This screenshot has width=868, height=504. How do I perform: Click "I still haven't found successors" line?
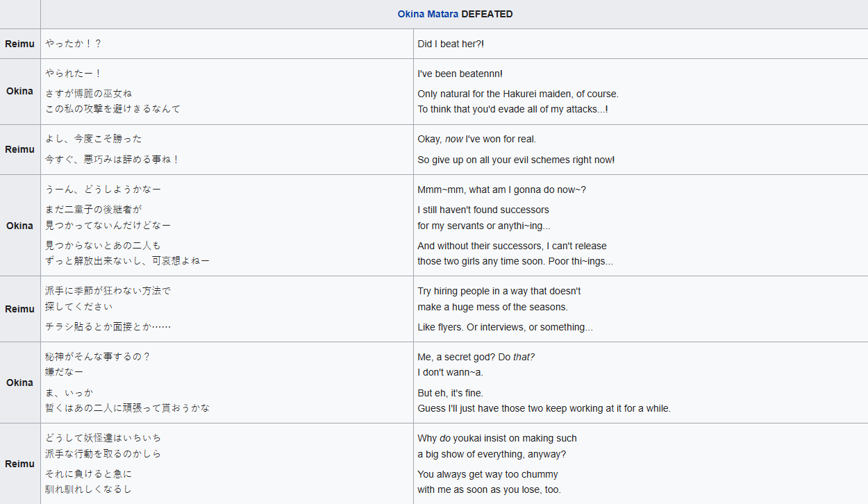(483, 210)
